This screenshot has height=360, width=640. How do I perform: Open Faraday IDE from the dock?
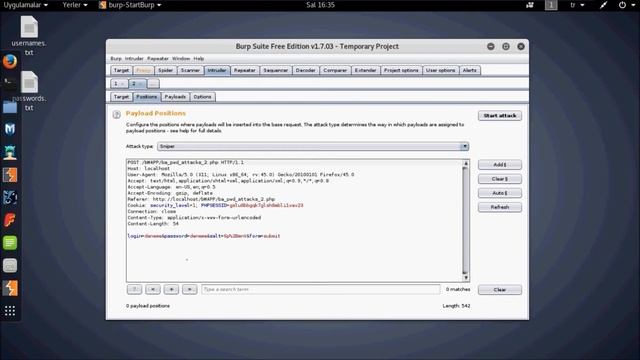click(x=10, y=220)
